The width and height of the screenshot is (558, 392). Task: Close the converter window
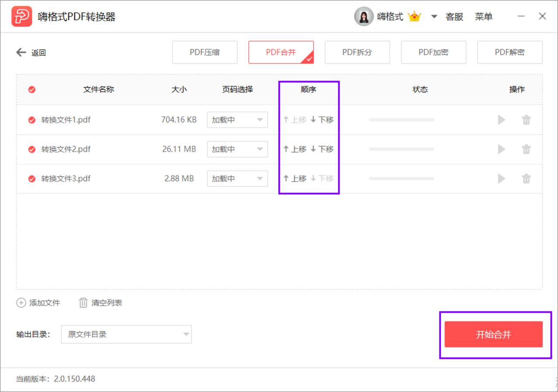(542, 17)
